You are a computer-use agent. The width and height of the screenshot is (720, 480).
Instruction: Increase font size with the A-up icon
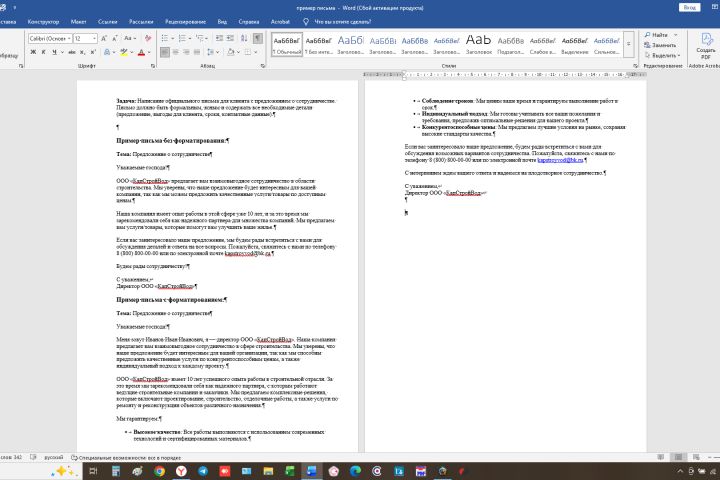coord(104,39)
